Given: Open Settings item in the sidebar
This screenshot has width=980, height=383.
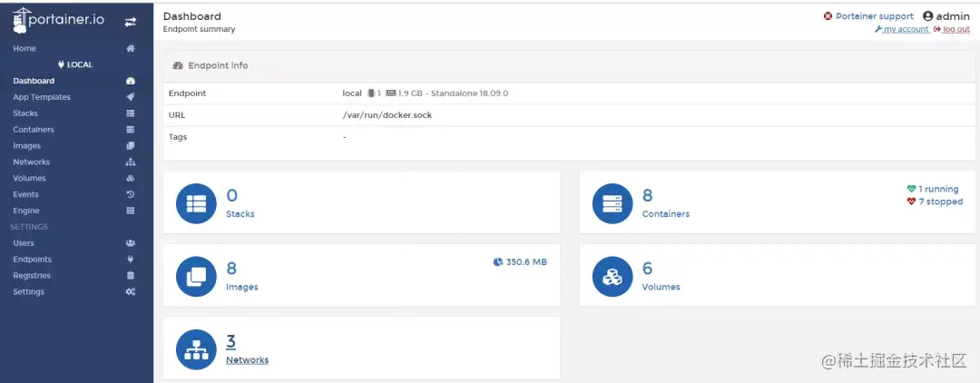Looking at the screenshot, I should pos(29,291).
